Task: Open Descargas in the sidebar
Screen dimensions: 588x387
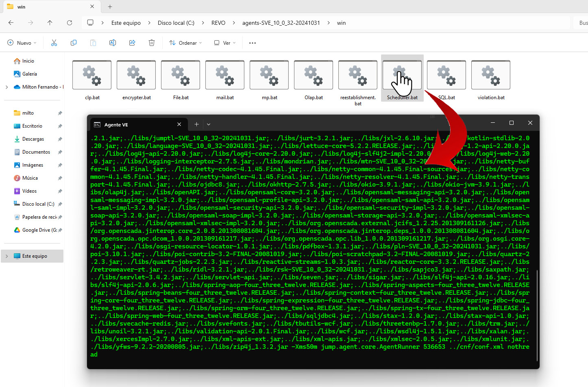Action: click(x=33, y=139)
